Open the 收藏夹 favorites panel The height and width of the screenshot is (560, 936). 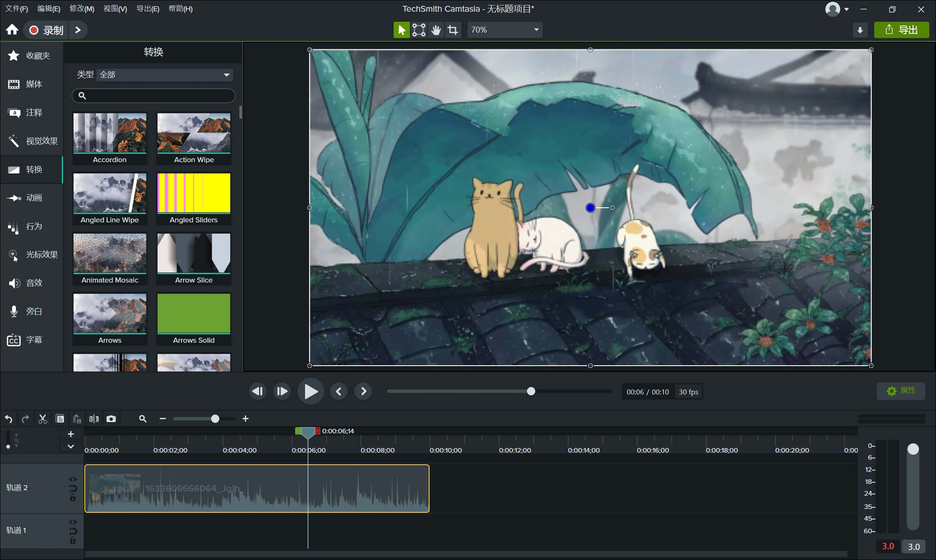point(32,56)
